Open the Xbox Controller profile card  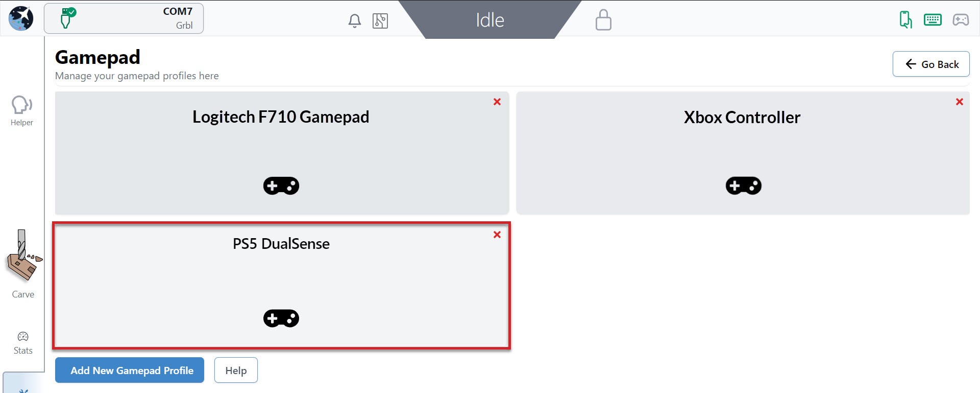pos(743,153)
